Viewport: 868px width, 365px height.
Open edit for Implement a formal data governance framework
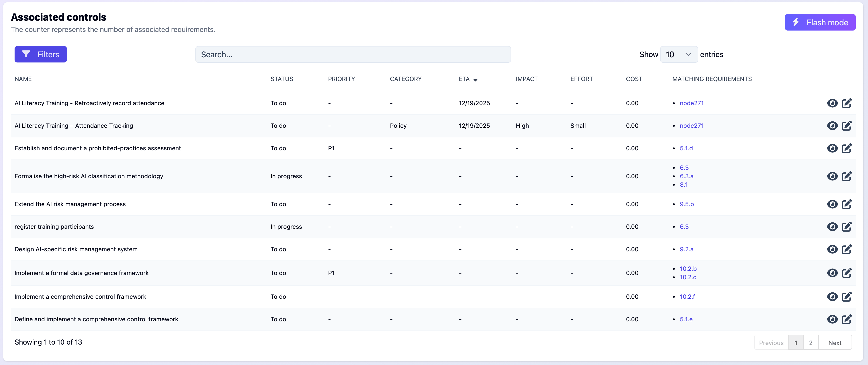point(846,273)
